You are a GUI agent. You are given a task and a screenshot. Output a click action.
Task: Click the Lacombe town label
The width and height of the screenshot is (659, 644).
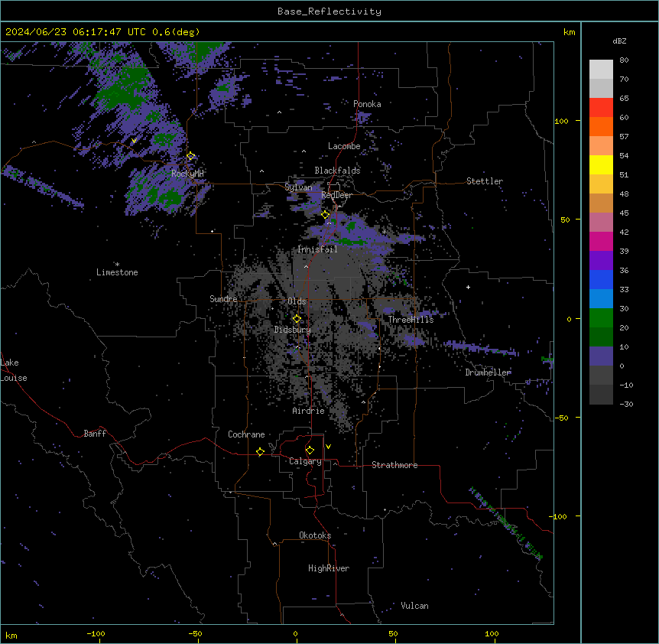tap(344, 146)
